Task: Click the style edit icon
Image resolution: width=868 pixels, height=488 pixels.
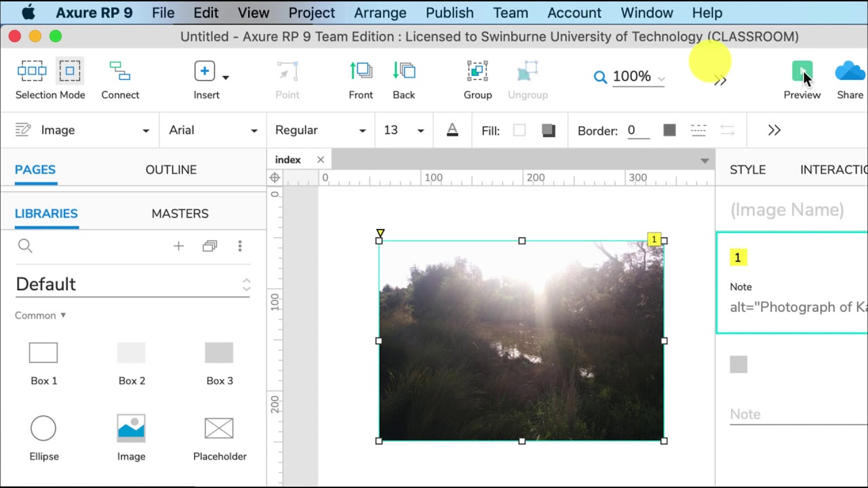Action: coord(23,129)
